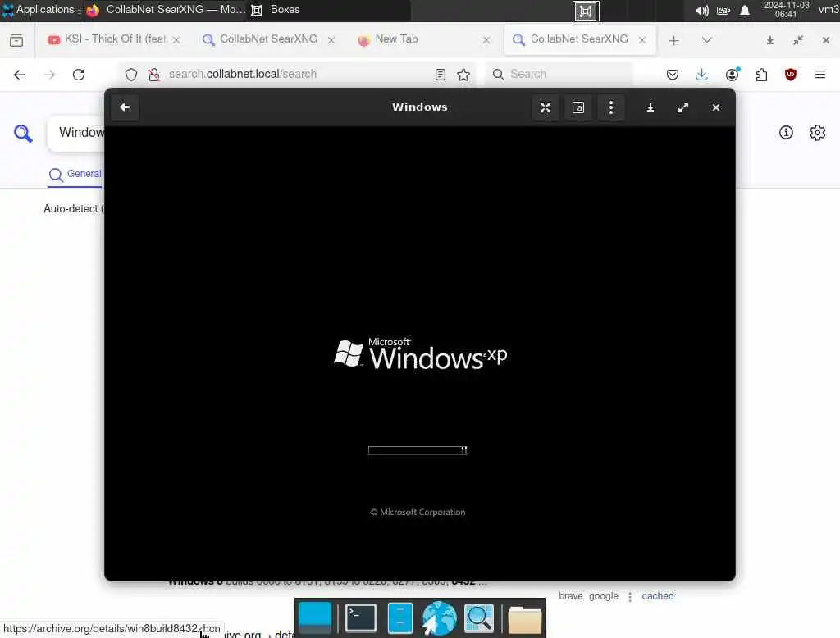Screen dimensions: 840x638
Task: Toggle fullscreen in the Boxes header
Action: (546, 107)
